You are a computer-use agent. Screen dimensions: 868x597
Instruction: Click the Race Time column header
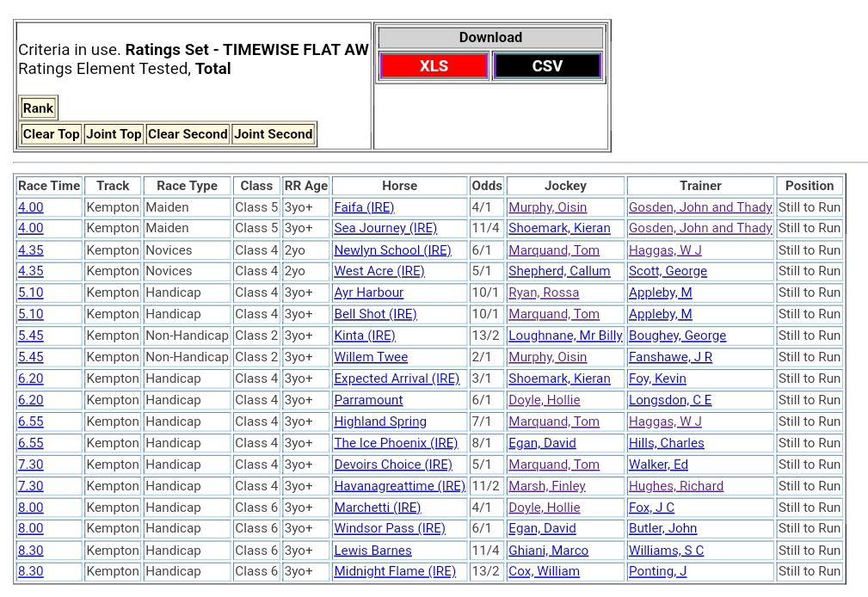(49, 186)
